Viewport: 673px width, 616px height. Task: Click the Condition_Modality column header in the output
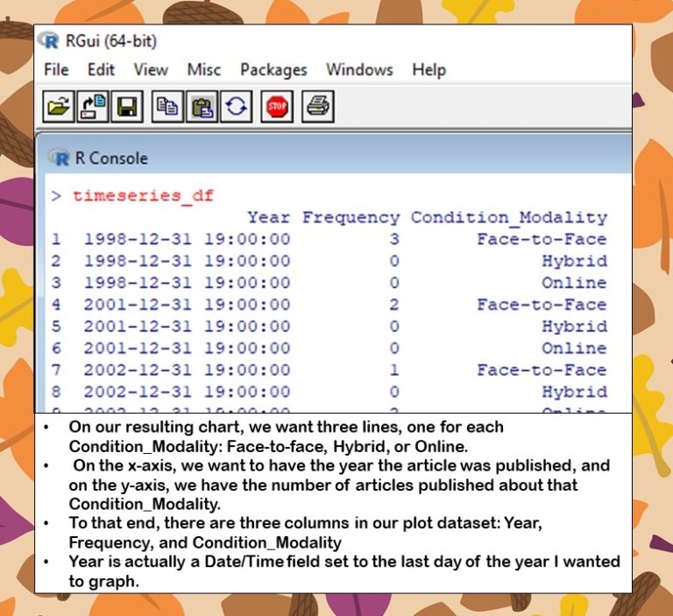pos(508,217)
